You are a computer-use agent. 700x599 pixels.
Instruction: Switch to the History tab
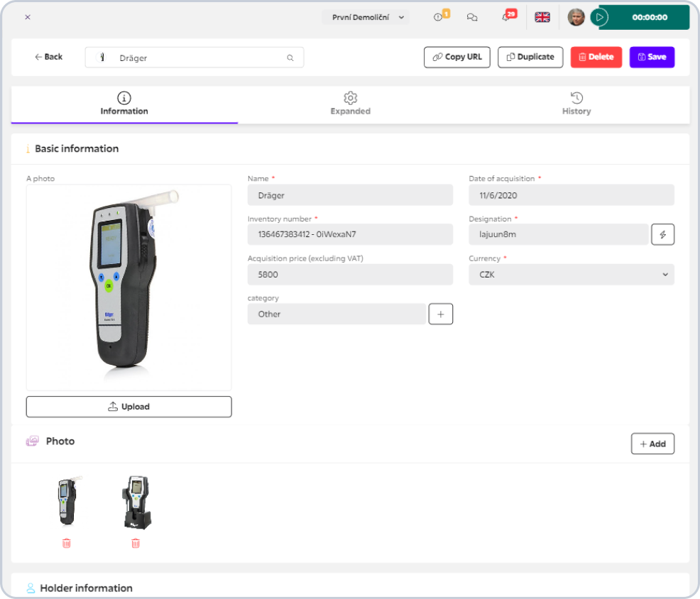(576, 104)
